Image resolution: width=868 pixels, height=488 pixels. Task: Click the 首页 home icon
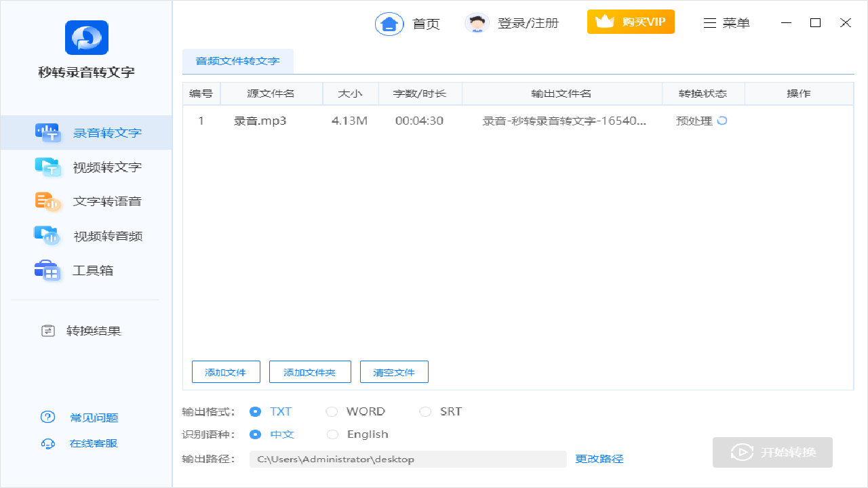[x=389, y=22]
